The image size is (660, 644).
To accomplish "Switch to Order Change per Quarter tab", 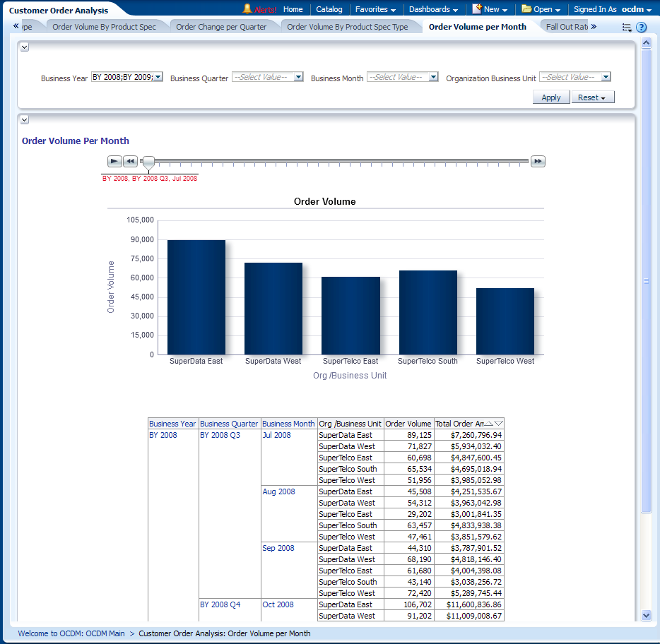I will point(221,27).
